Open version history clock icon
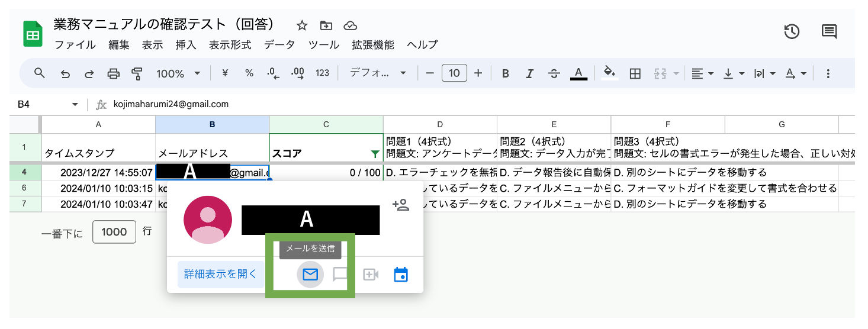 [x=792, y=31]
